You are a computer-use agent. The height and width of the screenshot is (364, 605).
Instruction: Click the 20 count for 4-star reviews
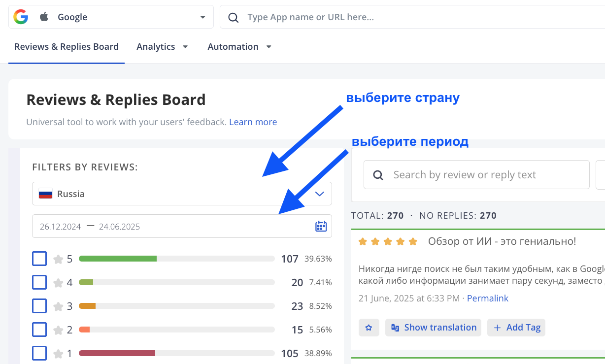tap(297, 282)
